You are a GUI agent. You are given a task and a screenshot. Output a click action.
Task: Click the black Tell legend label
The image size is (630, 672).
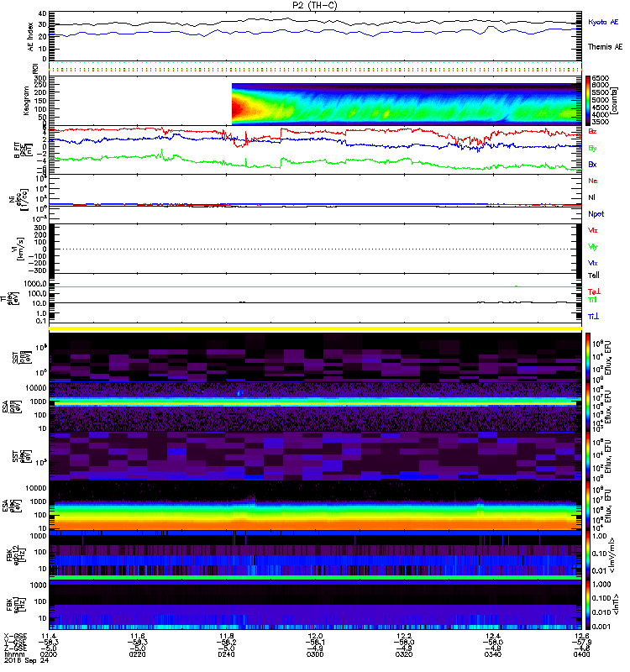594,275
